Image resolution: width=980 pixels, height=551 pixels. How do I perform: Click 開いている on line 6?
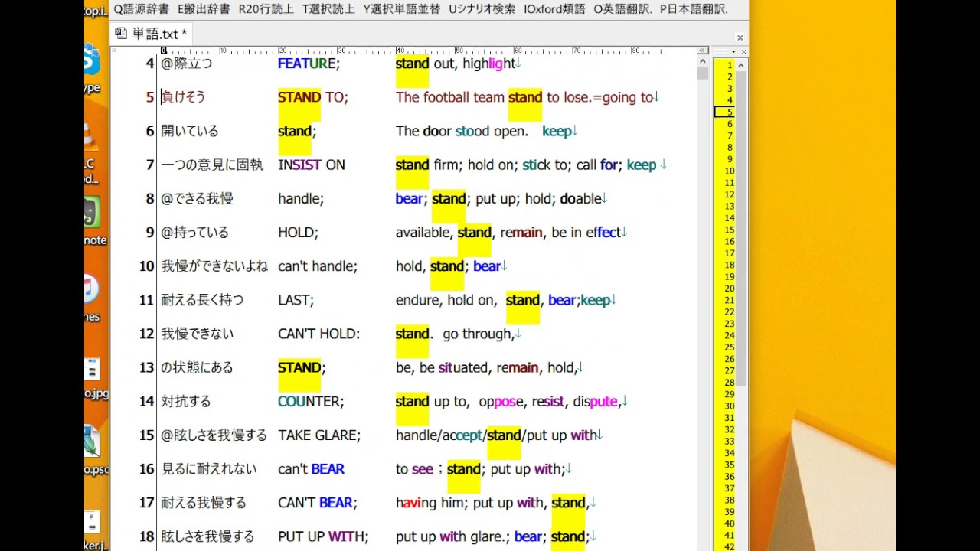[x=190, y=131]
